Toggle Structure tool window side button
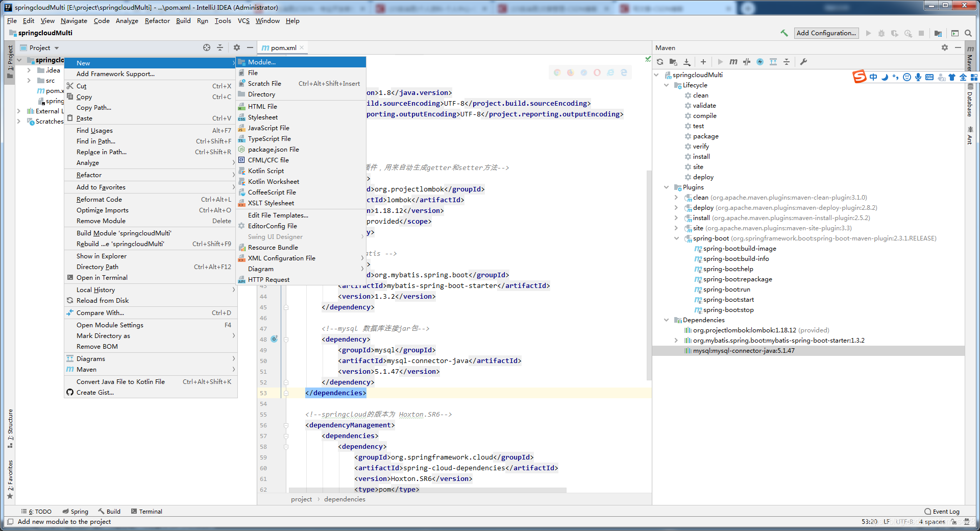 click(10, 429)
